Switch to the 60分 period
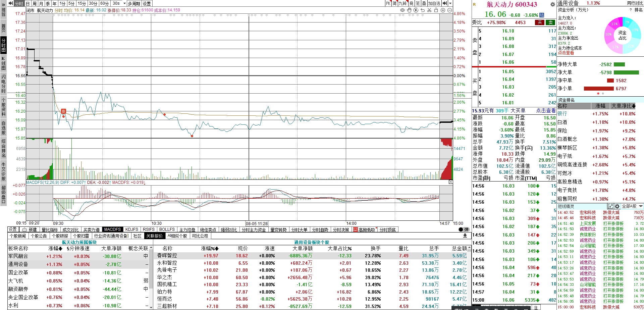 [x=105, y=3]
